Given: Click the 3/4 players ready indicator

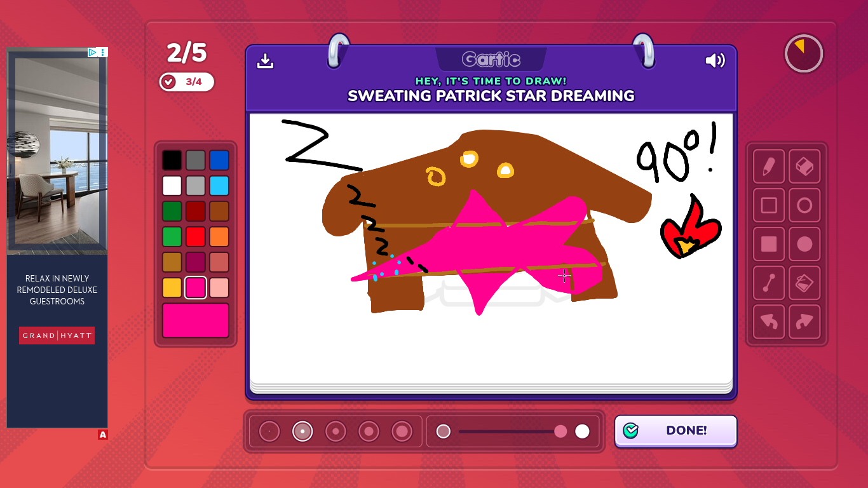Looking at the screenshot, I should coord(187,81).
